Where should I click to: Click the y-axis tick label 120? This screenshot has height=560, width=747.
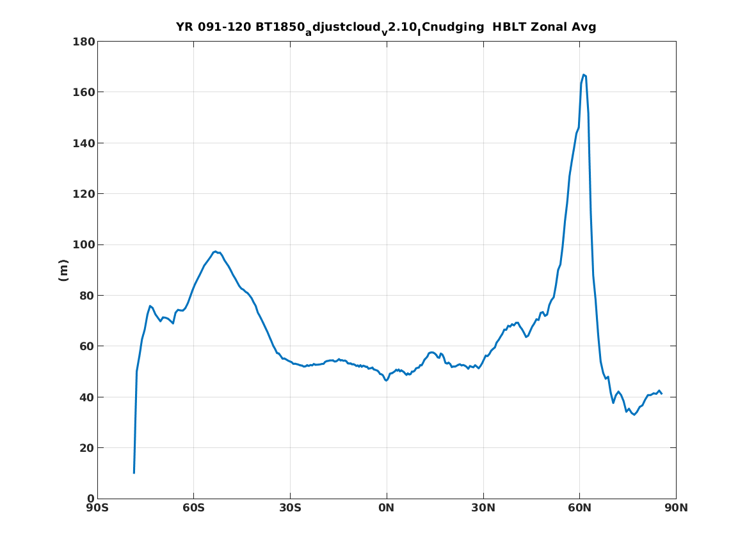83,194
